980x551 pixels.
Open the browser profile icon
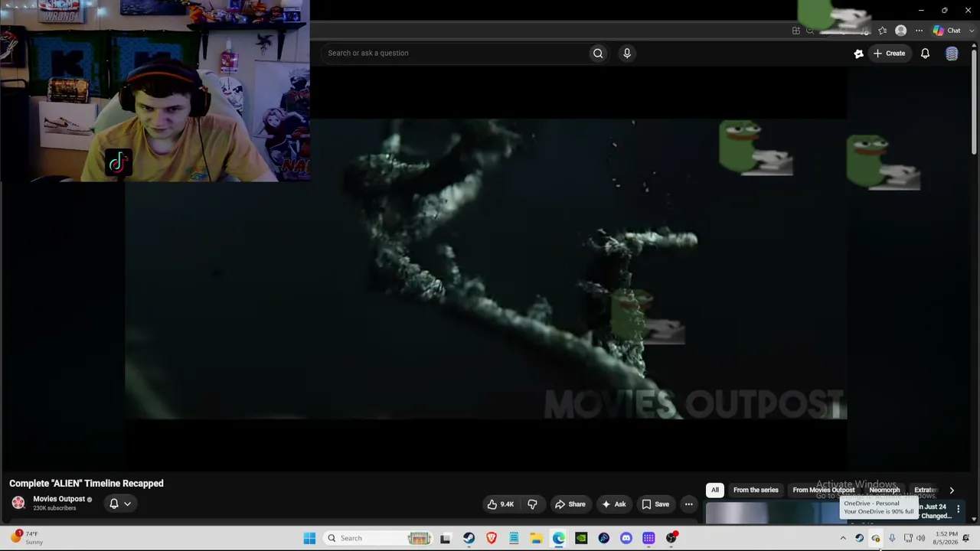(x=901, y=31)
